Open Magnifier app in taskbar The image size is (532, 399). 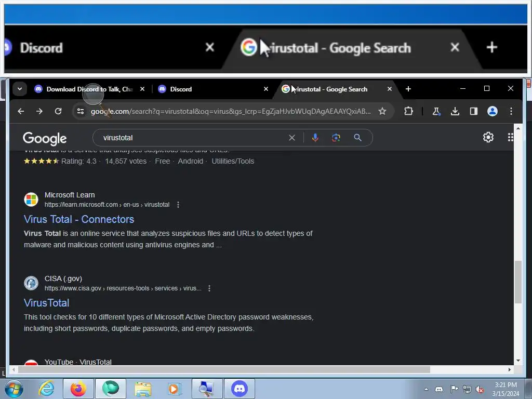pos(207,389)
